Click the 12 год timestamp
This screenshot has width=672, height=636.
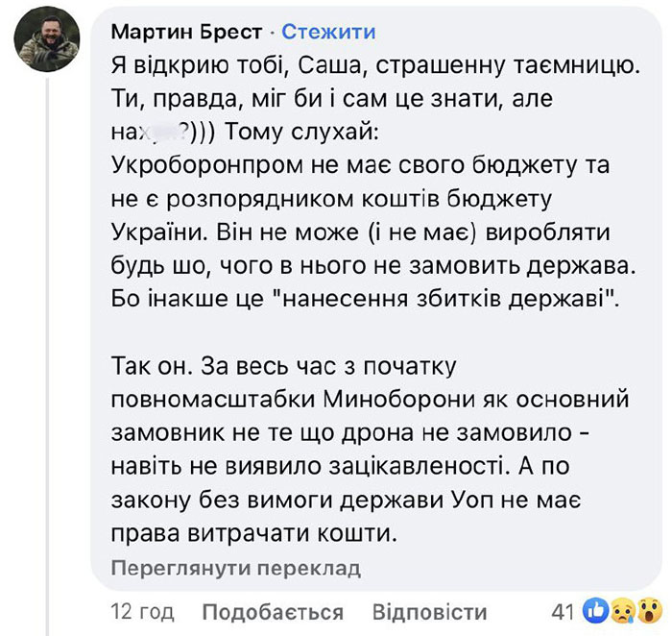[x=143, y=612]
